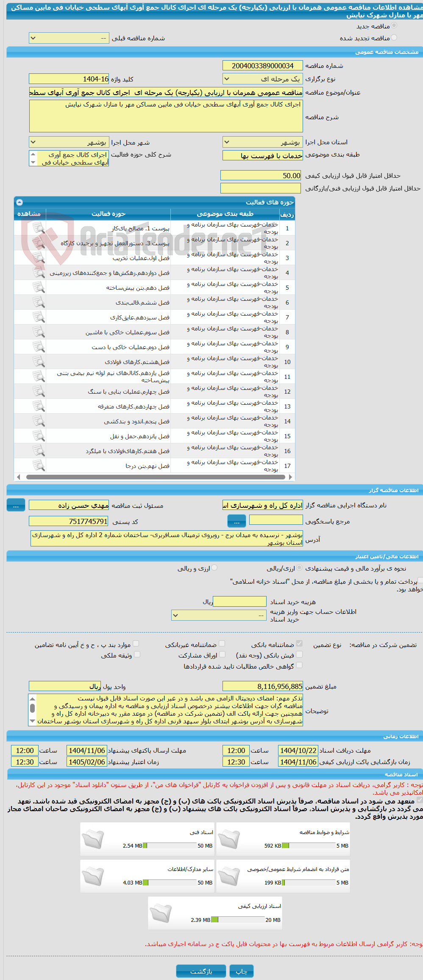
Task: Select the مناقصه جدید radio button
Action: point(394,26)
